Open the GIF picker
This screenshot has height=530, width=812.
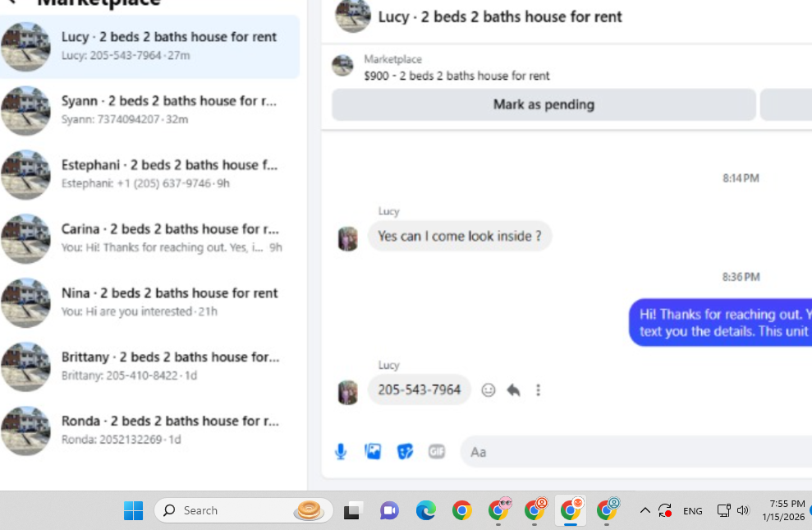[x=437, y=452]
